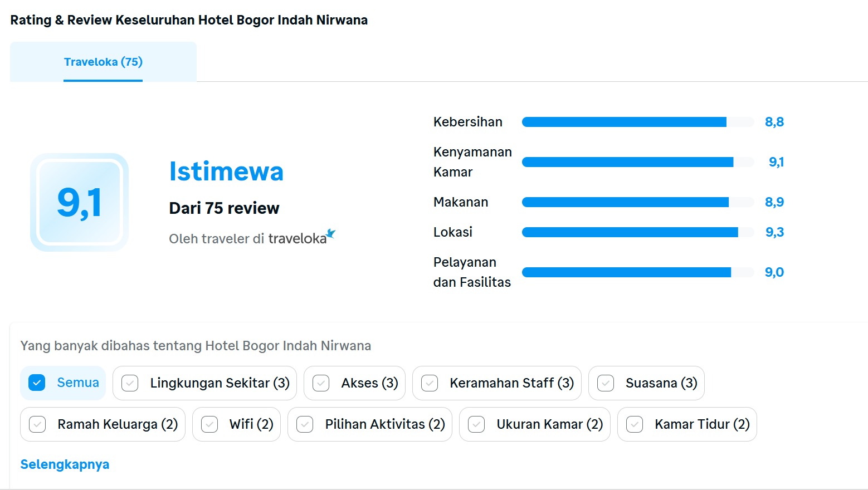Viewport: 868px width, 490px height.
Task: Click the 'Oleh traveler di' caption
Action: coord(216,239)
